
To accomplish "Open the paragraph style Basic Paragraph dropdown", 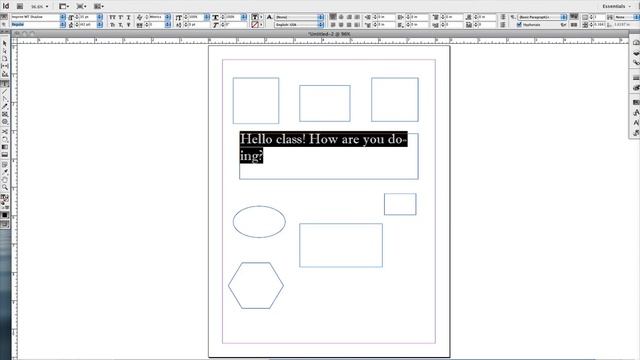I will (x=542, y=17).
